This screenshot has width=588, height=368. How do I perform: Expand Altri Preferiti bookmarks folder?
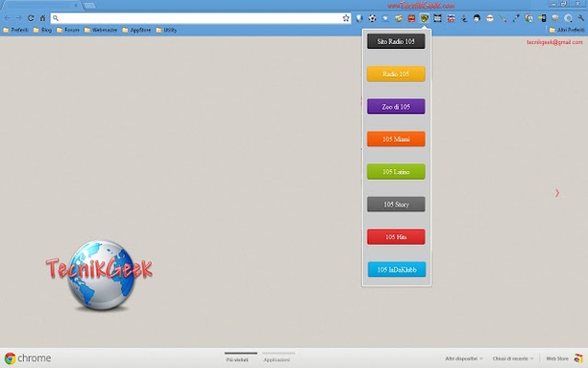(x=567, y=30)
